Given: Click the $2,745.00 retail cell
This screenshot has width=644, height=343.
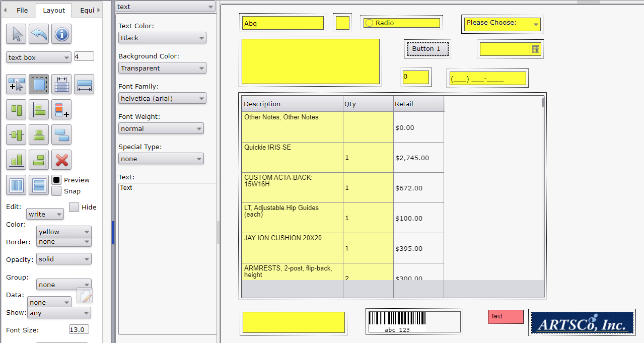Looking at the screenshot, I should [419, 158].
